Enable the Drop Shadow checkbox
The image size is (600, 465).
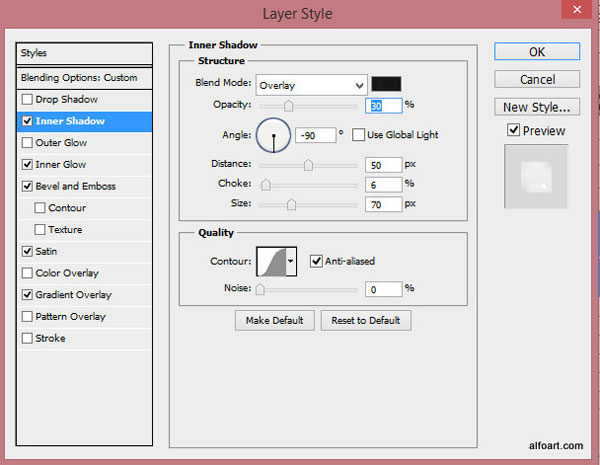click(x=27, y=100)
